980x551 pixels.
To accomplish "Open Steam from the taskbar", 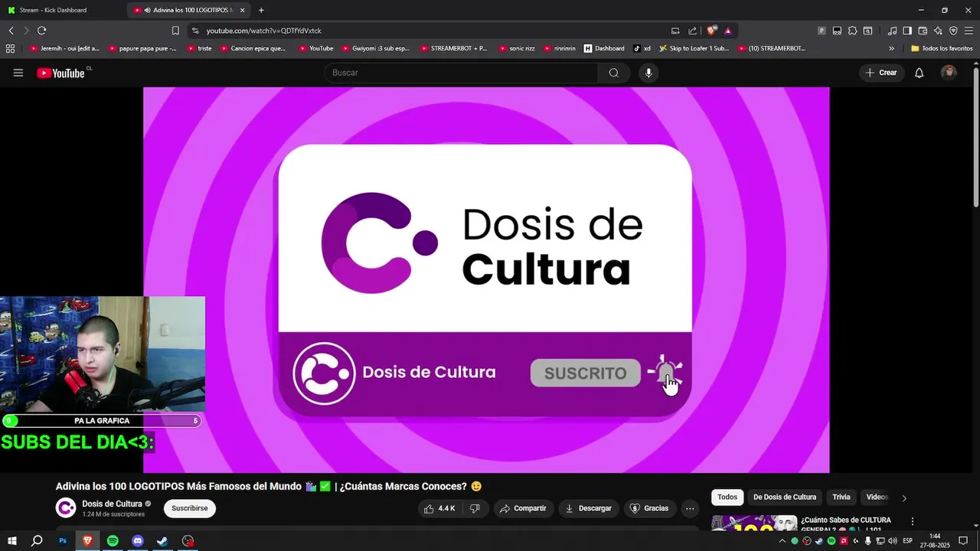I will pyautogui.click(x=162, y=541).
